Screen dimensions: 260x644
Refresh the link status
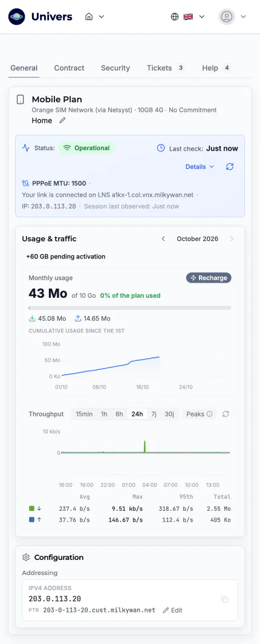[x=230, y=167]
